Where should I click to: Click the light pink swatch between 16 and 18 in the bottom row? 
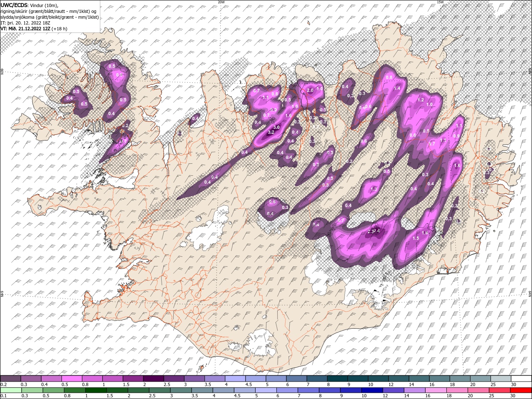436,390
